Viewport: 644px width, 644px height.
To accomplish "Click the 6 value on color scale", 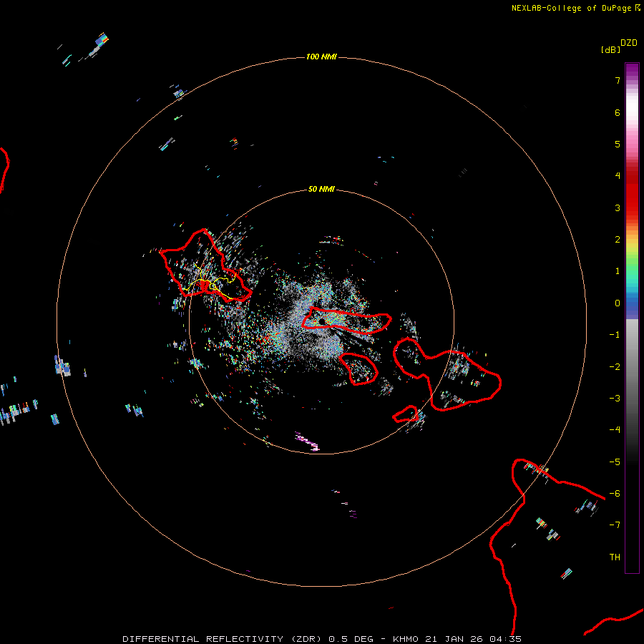I will pyautogui.click(x=618, y=112).
